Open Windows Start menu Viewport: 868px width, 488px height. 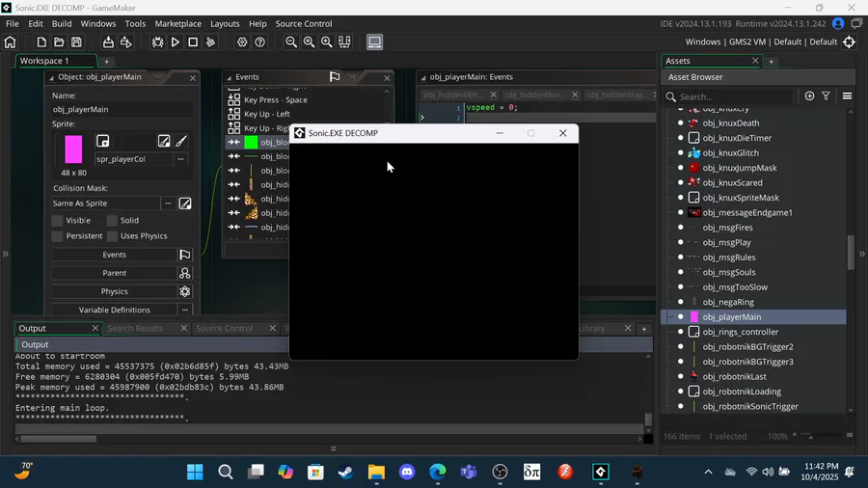[x=195, y=472]
